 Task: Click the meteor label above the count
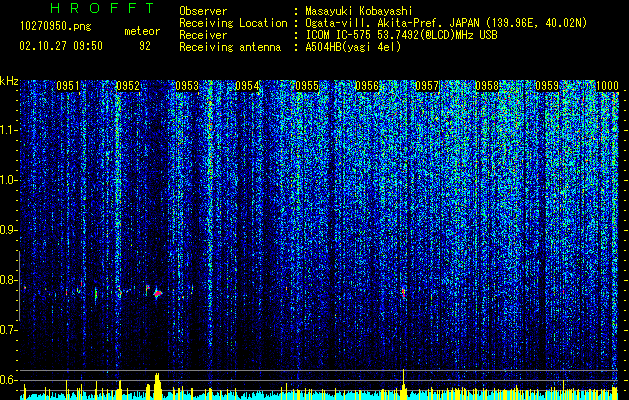click(142, 31)
